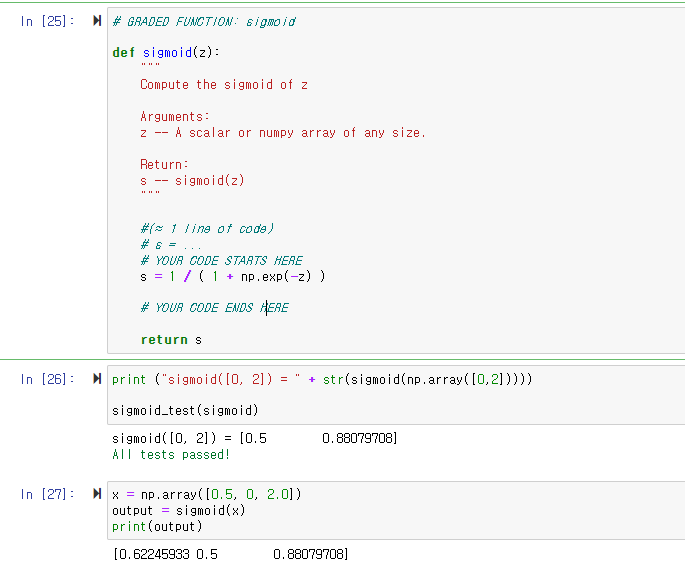The height and width of the screenshot is (572, 685).
Task: Click the 'Arguments:' docstring line
Action: tap(175, 117)
